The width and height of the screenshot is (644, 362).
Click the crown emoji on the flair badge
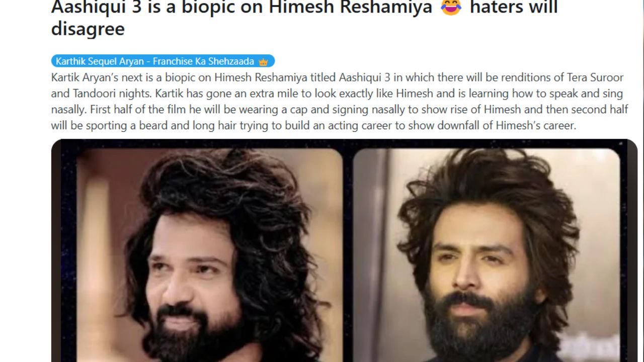pyautogui.click(x=263, y=62)
